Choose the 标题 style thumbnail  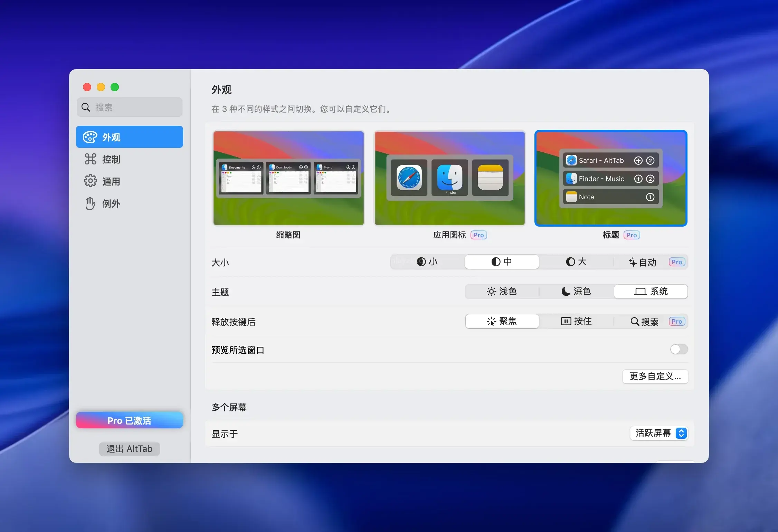coord(611,178)
